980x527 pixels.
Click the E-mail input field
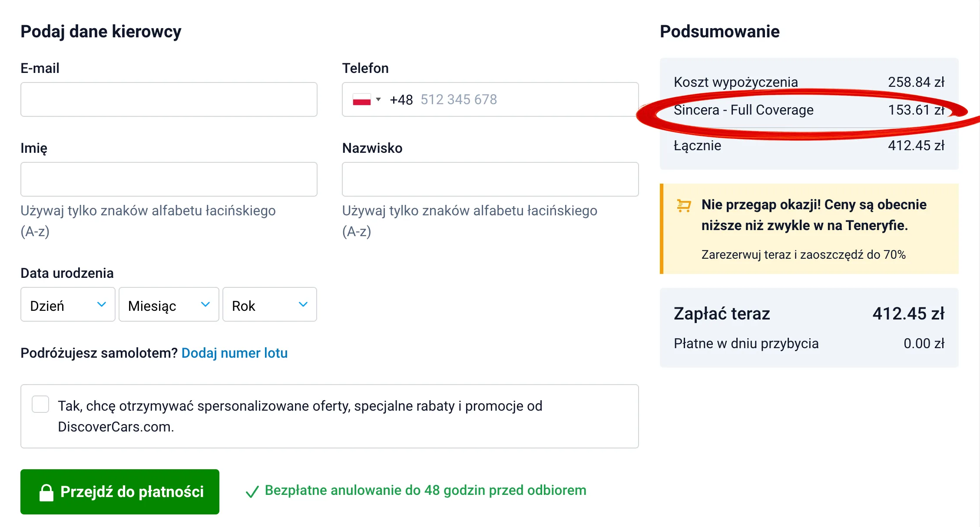[169, 99]
